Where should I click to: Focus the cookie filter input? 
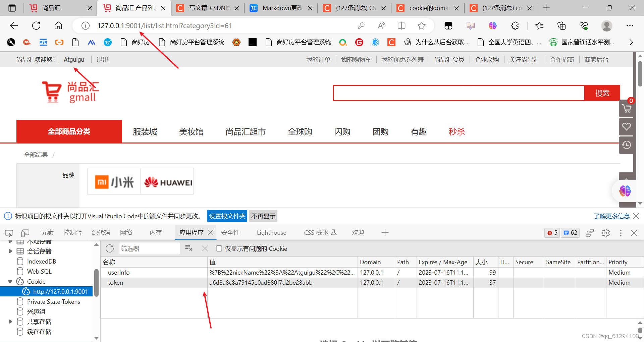tap(149, 248)
